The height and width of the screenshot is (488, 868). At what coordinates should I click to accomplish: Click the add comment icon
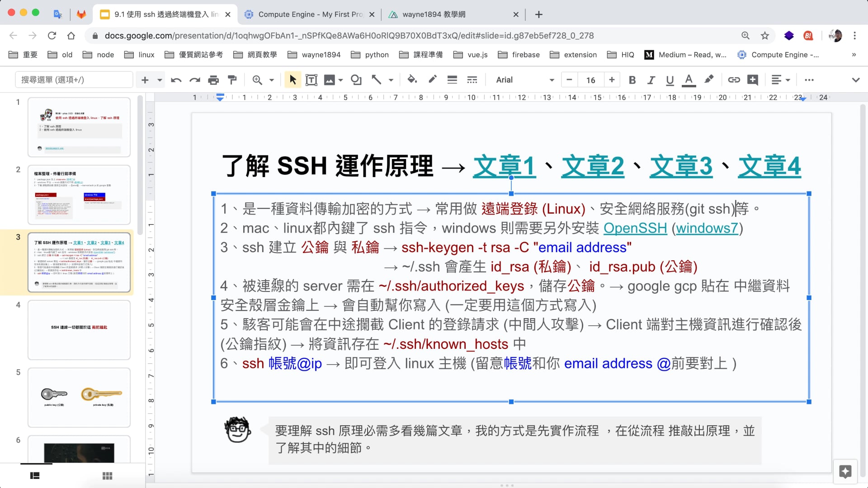point(753,80)
